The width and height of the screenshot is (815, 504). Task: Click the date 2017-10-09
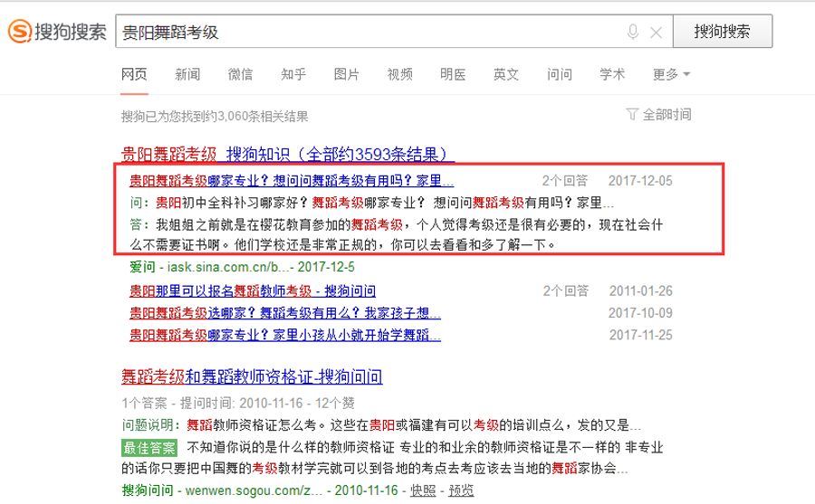point(640,313)
